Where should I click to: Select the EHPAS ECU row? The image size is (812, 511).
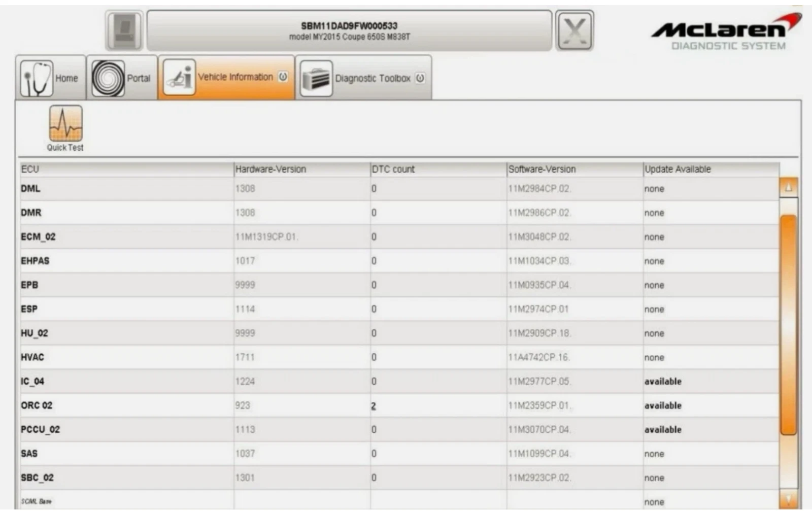coord(399,261)
